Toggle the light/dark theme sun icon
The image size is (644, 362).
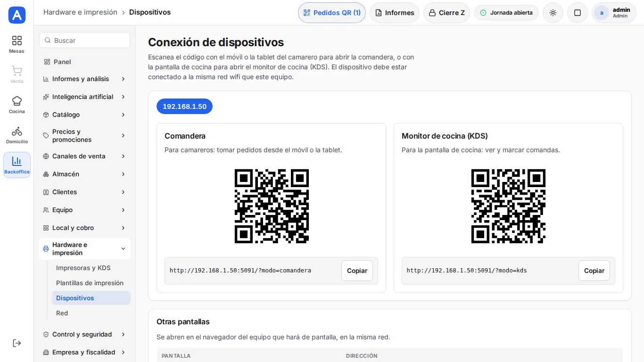[553, 13]
